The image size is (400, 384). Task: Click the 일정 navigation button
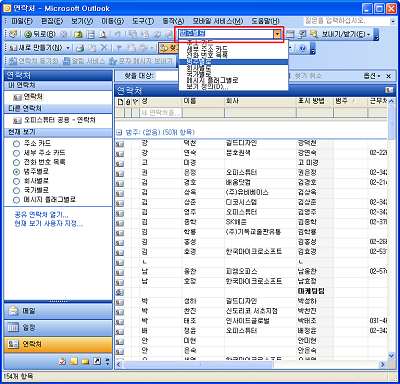[58, 328]
